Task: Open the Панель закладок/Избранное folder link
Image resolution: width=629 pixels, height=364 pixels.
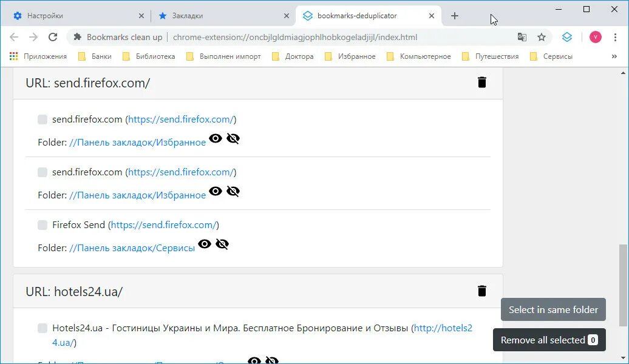Action: pos(137,141)
